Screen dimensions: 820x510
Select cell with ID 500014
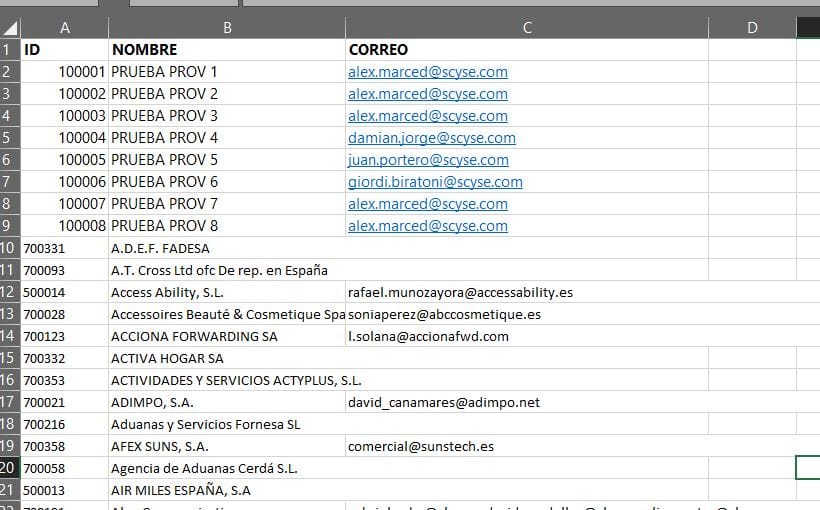pos(64,292)
